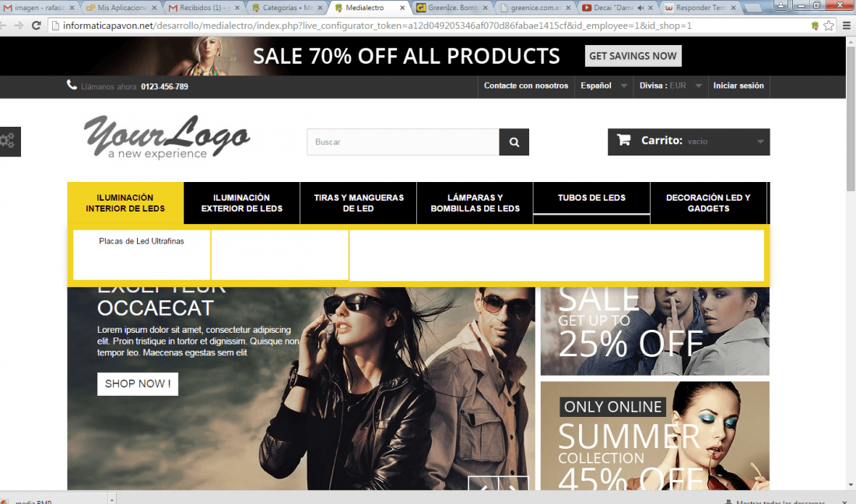Expand the Español language dropdown
Screen dimensions: 856x504
click(603, 86)
